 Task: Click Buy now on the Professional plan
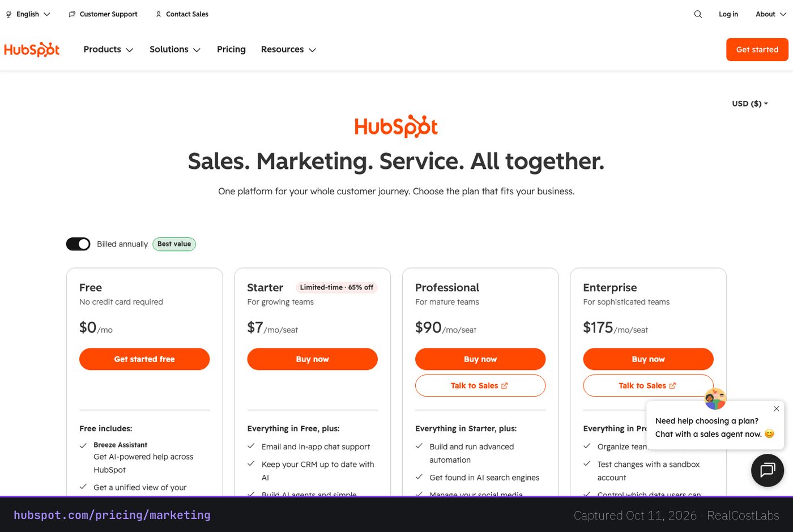(x=480, y=359)
